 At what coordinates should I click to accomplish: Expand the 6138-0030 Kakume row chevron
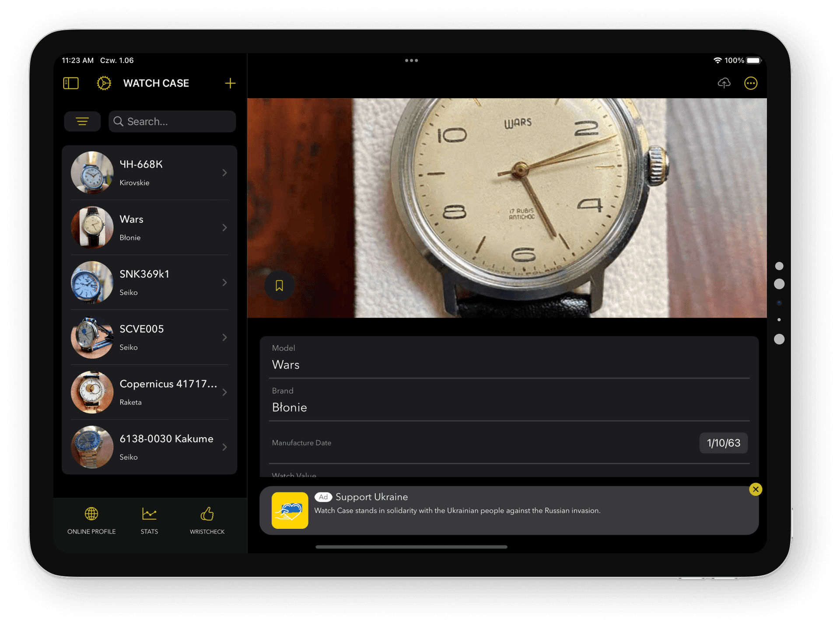pos(224,447)
